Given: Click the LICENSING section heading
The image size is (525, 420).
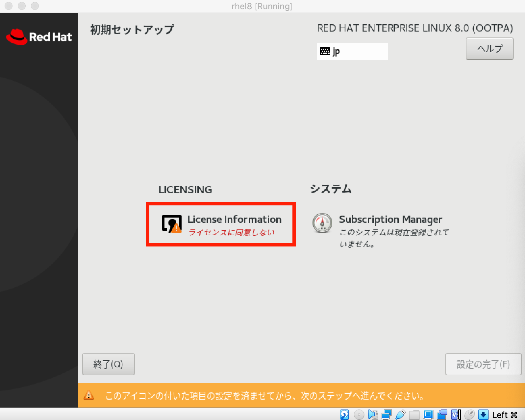Looking at the screenshot, I should pos(185,190).
